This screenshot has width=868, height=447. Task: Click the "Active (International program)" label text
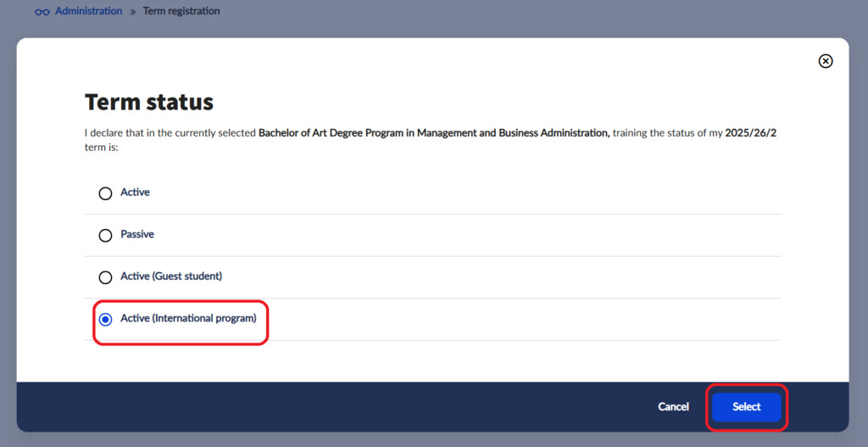coord(188,319)
